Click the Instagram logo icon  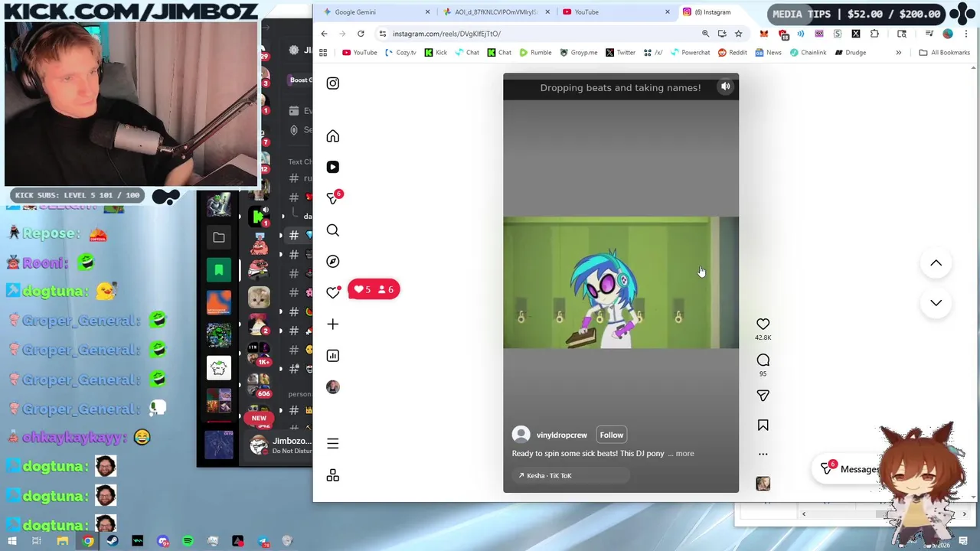click(332, 83)
